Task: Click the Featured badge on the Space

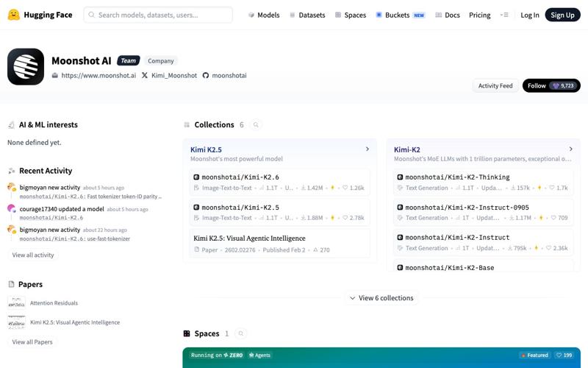Action: pos(534,355)
